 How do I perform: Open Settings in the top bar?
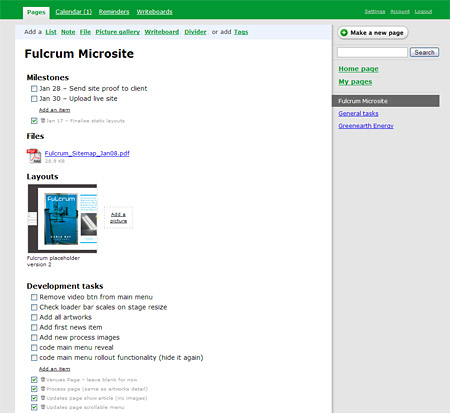tap(375, 11)
